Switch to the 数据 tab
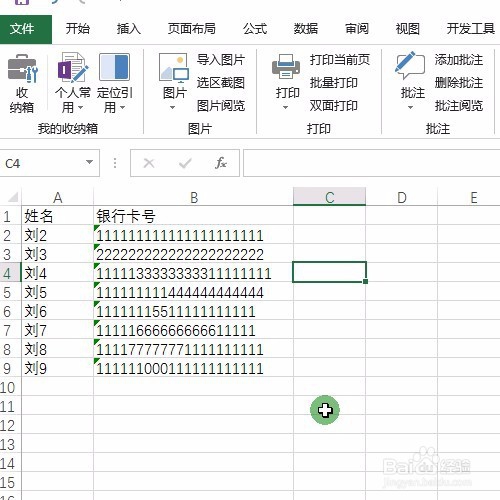500x500 pixels. click(306, 29)
